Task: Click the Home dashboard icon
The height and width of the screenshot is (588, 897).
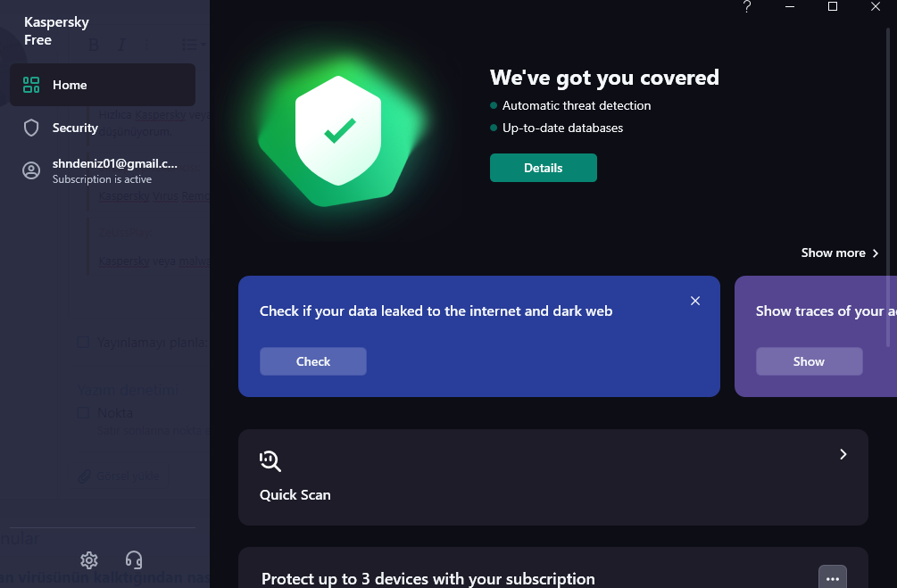Action: [x=31, y=85]
